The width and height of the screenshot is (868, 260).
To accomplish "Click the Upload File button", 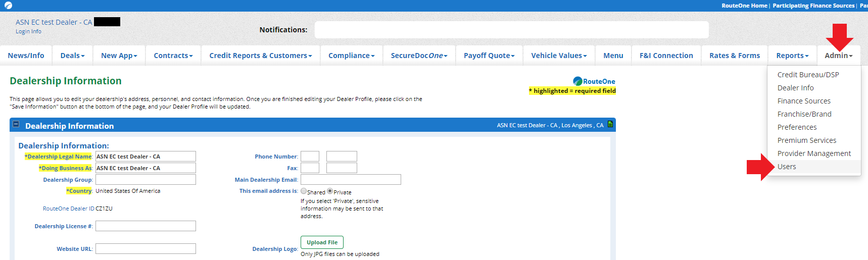I will pos(322,242).
